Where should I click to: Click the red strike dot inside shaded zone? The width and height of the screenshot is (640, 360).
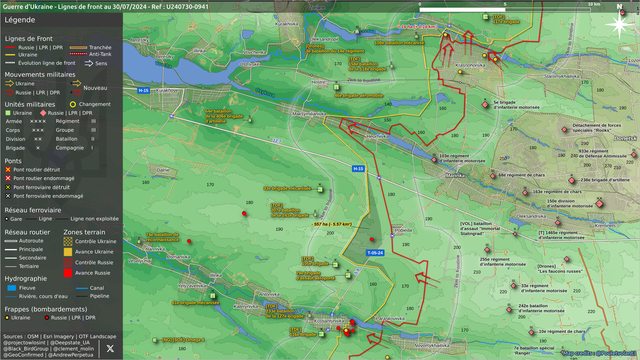(372, 240)
